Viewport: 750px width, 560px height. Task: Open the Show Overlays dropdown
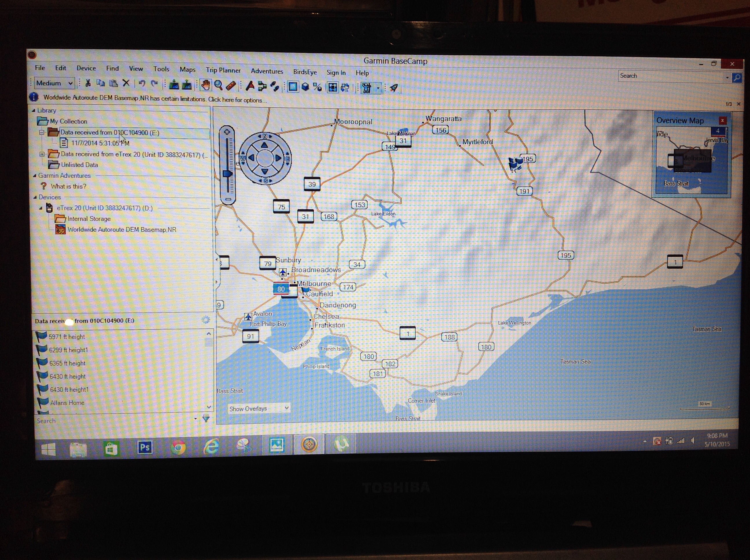coord(259,408)
